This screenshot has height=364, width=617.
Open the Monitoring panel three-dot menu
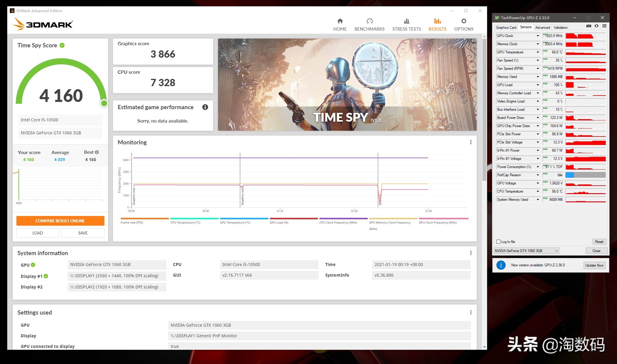point(471,142)
